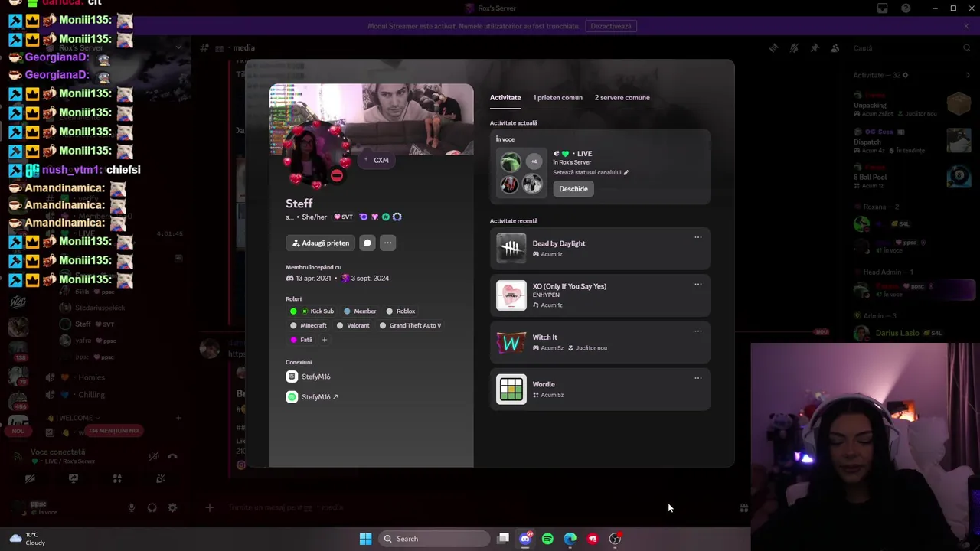
Task: Open activities launcher icon in voice controls
Action: pos(117,478)
